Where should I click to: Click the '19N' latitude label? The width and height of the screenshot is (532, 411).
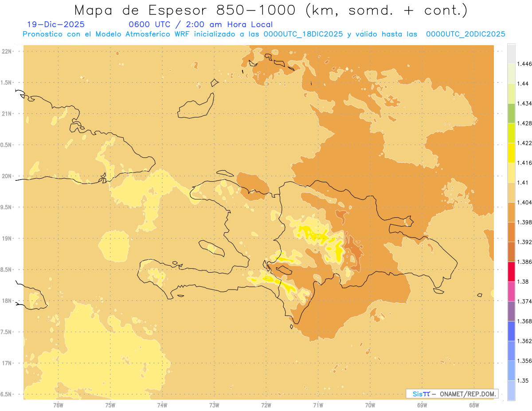coord(7,239)
